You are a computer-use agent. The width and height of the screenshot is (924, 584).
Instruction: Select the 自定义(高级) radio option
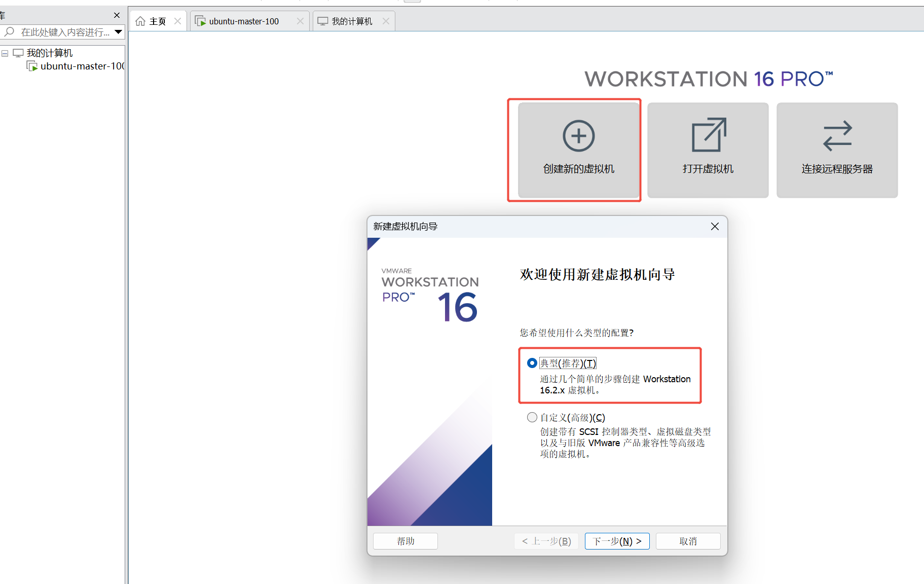(x=532, y=417)
